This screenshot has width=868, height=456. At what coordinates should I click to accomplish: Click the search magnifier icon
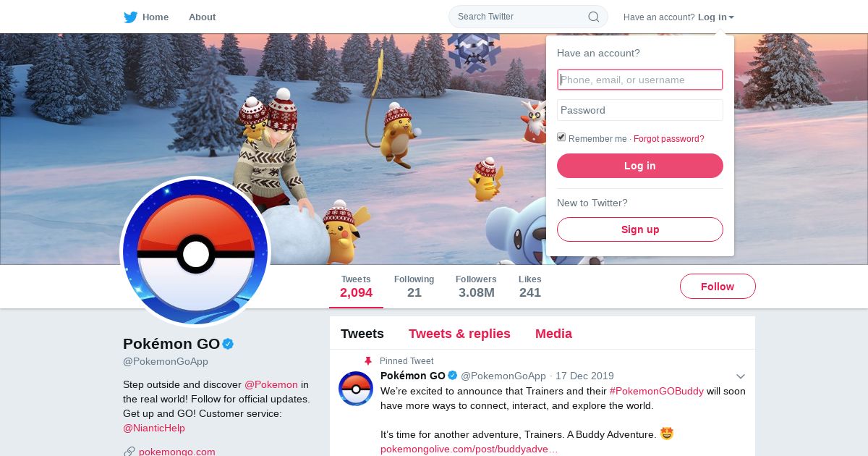[x=594, y=17]
